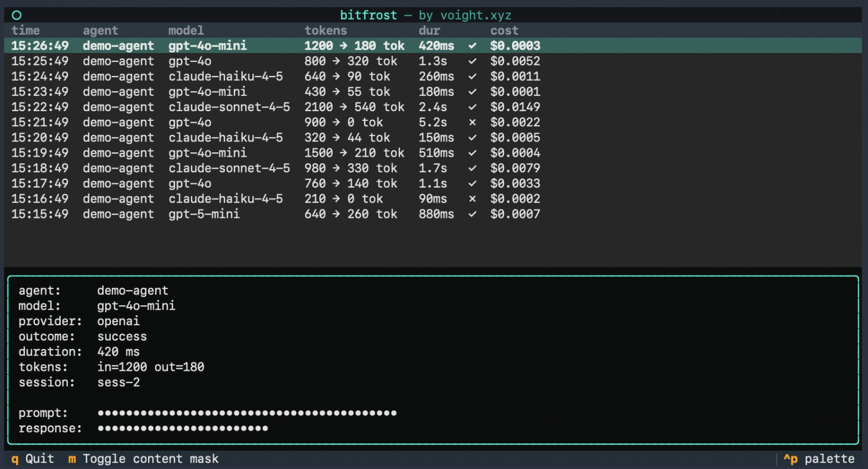Click the '2100 → 540 tok' tokens cell

click(354, 107)
